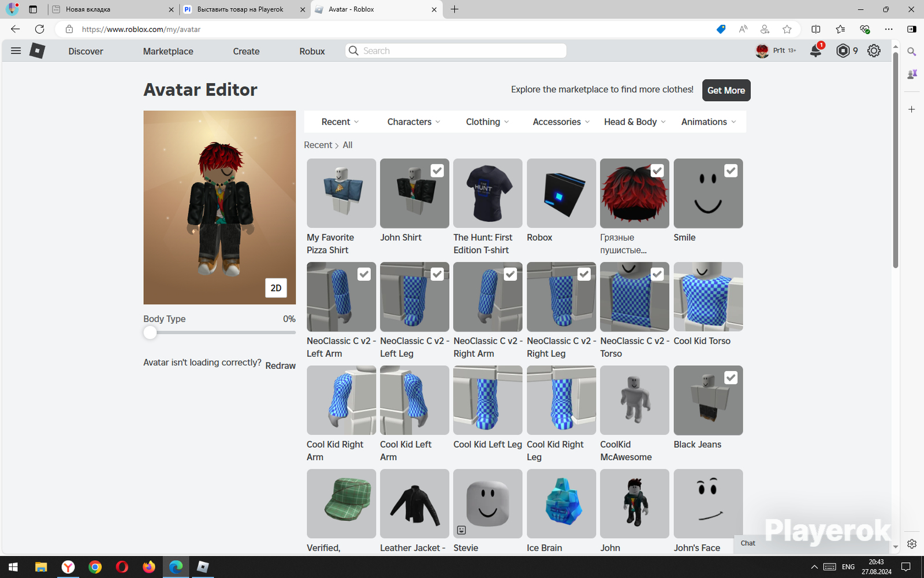This screenshot has width=924, height=578.
Task: Open the Edge sidebar search icon
Action: point(912,51)
